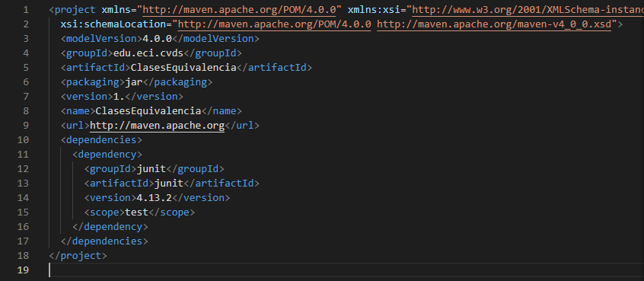
Task: Click the closing </dependencies> tag
Action: pos(104,241)
